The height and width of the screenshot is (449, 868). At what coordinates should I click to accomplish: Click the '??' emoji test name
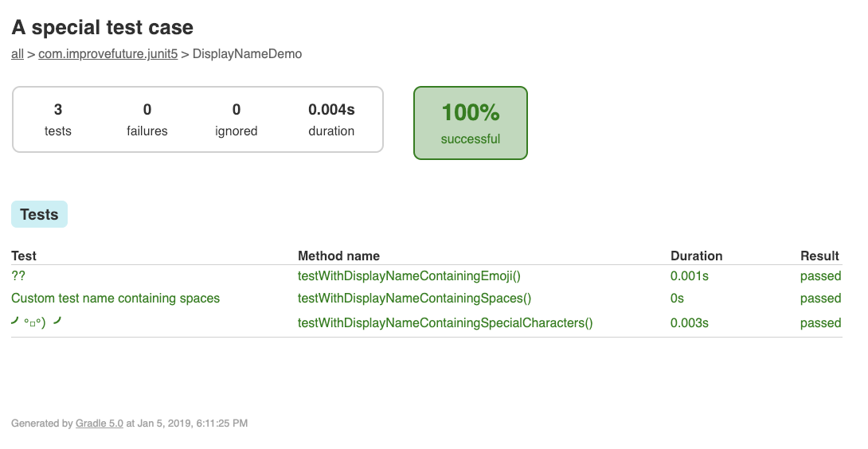pos(18,276)
